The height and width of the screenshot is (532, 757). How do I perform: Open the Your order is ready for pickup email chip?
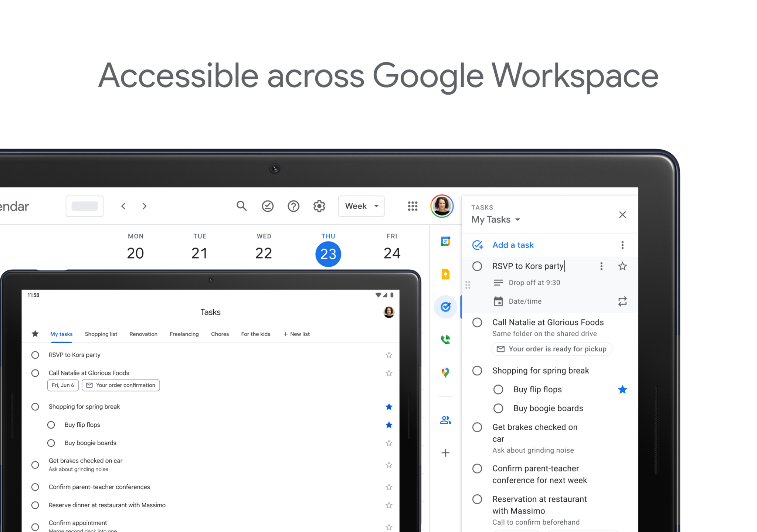(551, 349)
